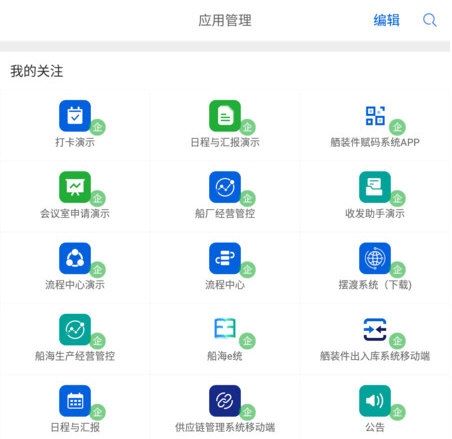This screenshot has width=452, height=439.
Task: Click the 流程中心演示 label
Action: point(75,285)
